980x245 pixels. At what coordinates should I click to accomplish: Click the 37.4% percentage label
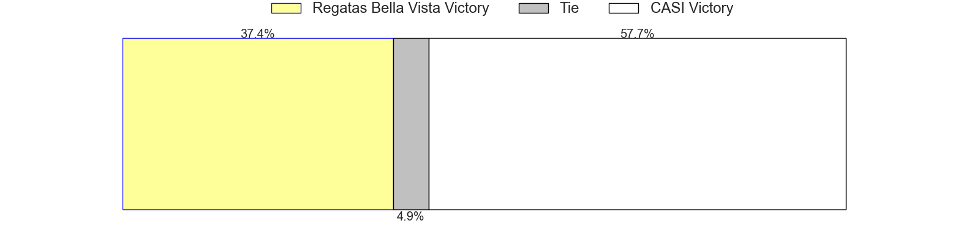click(x=257, y=34)
